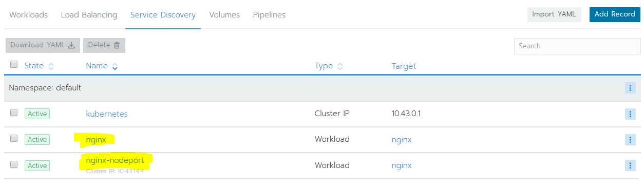Open the default namespace actions menu
The image size is (644, 186).
[630, 88]
